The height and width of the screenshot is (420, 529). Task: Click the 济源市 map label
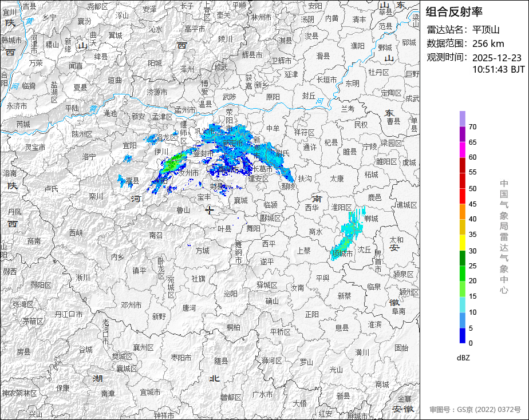click(157, 92)
